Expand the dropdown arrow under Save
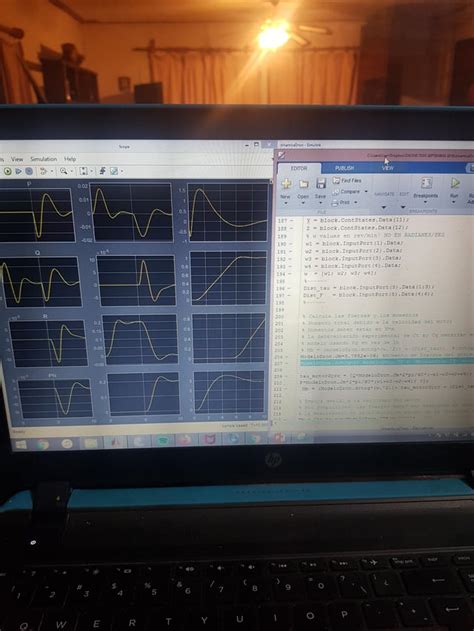Image resolution: width=474 pixels, height=631 pixels. coord(321,203)
